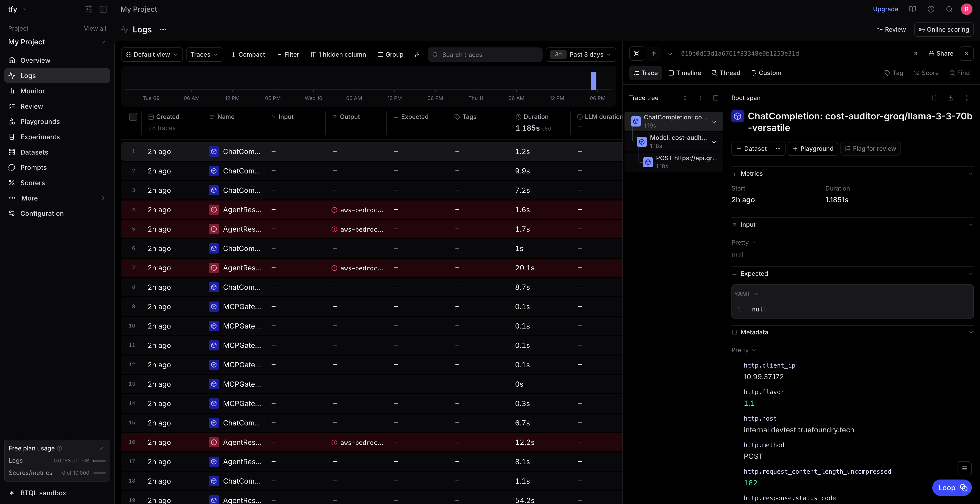Image resolution: width=980 pixels, height=504 pixels.
Task: Open the Default view dropdown
Action: [151, 54]
